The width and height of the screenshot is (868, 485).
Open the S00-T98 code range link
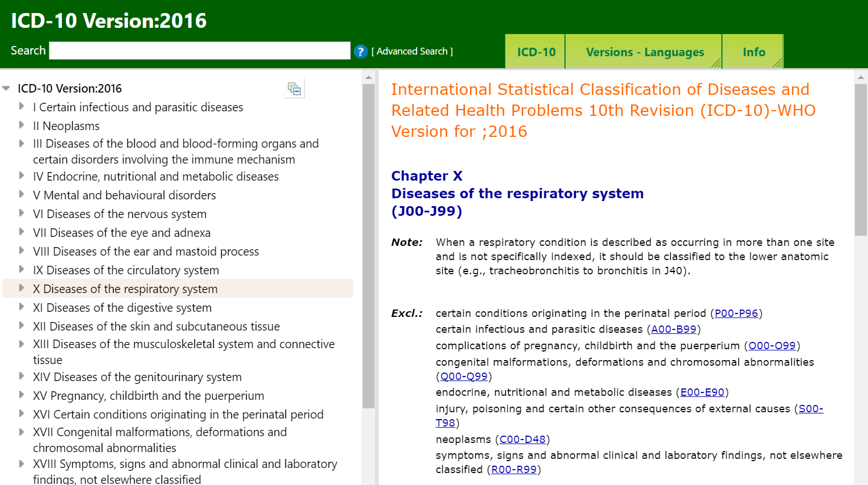[811, 409]
